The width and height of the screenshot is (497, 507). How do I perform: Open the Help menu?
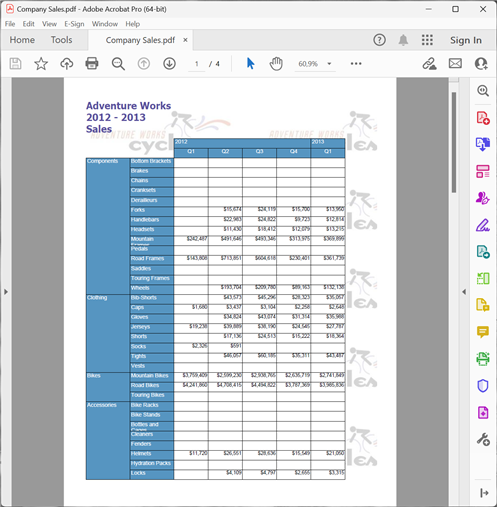tap(133, 24)
